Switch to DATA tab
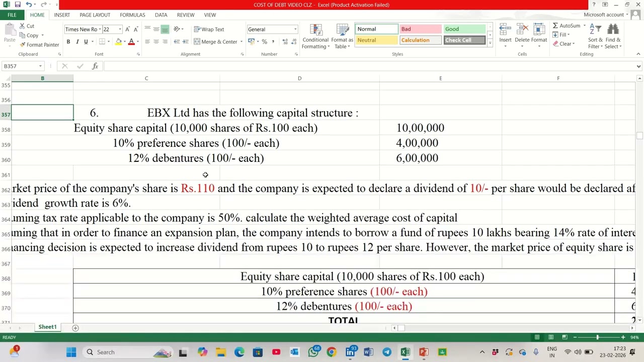The height and width of the screenshot is (362, 644). [161, 15]
